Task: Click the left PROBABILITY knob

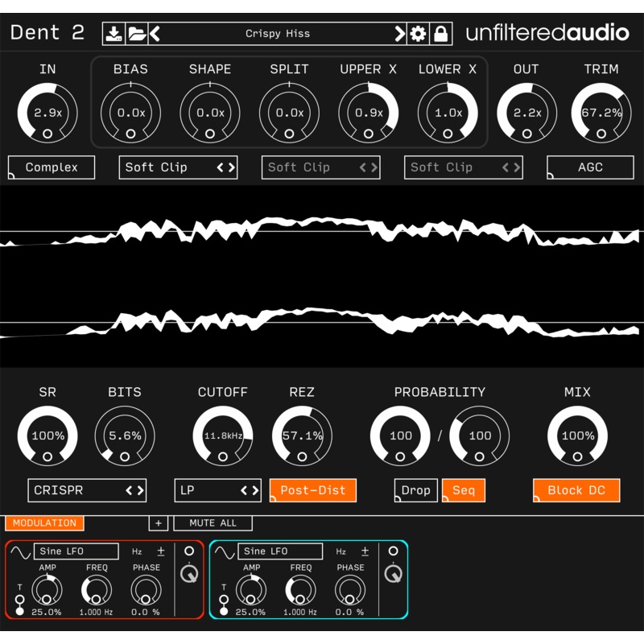Action: [x=400, y=436]
